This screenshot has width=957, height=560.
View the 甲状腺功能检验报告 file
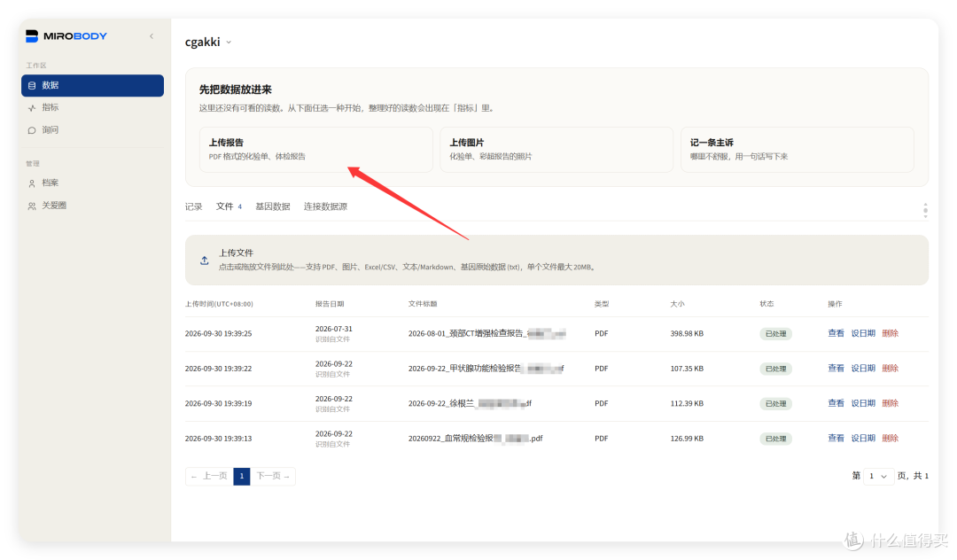click(836, 368)
